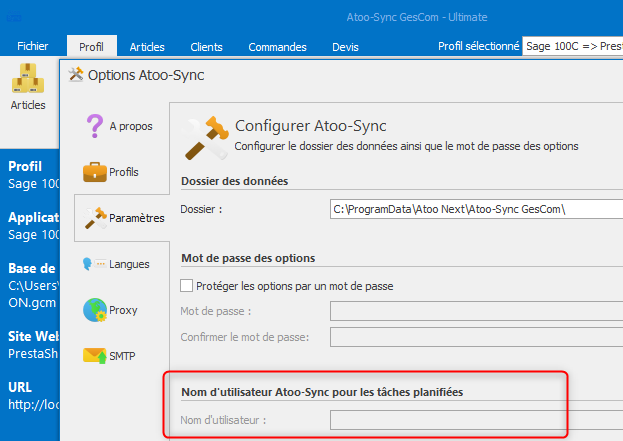
Task: Click the speech bubble Langues icon
Action: click(94, 264)
